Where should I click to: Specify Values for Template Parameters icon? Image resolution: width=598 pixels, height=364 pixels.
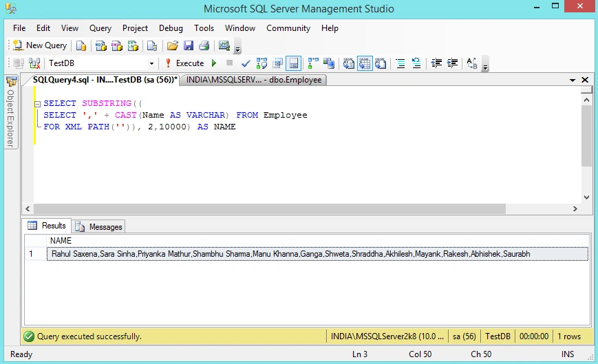coord(472,63)
